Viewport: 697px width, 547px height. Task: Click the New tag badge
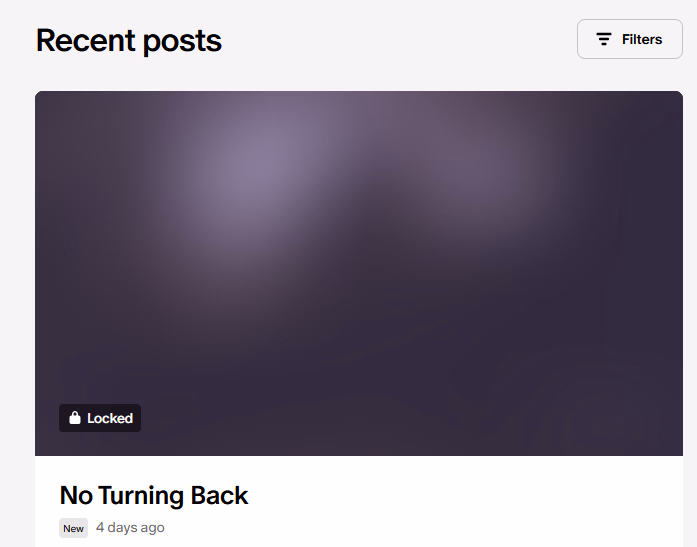click(73, 528)
